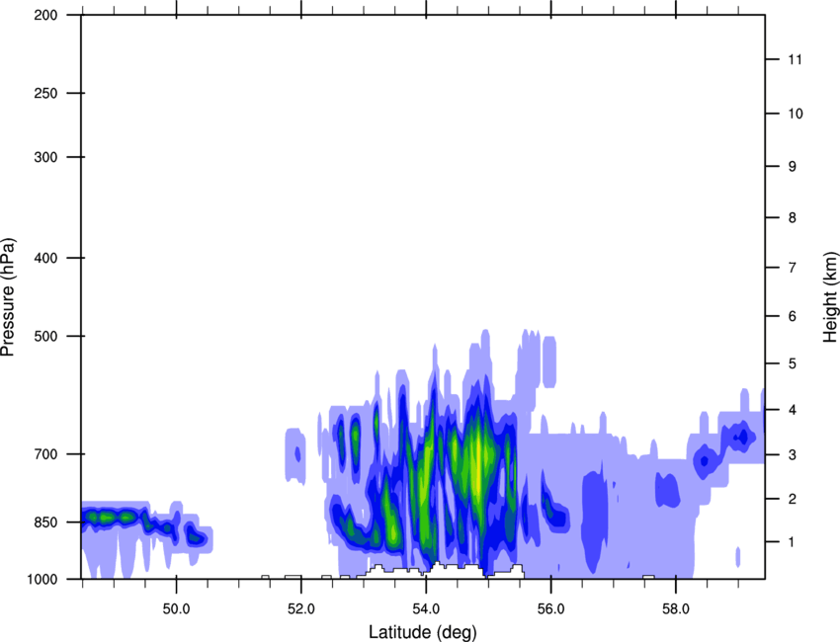The image size is (840, 642).
Task: Click the 56.0 latitude label
Action: pos(550,609)
